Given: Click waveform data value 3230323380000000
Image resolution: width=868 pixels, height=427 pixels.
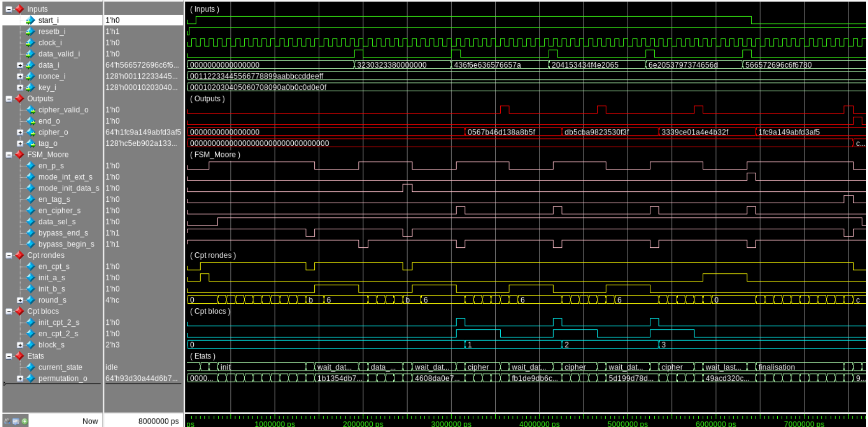Looking at the screenshot, I should [391, 65].
